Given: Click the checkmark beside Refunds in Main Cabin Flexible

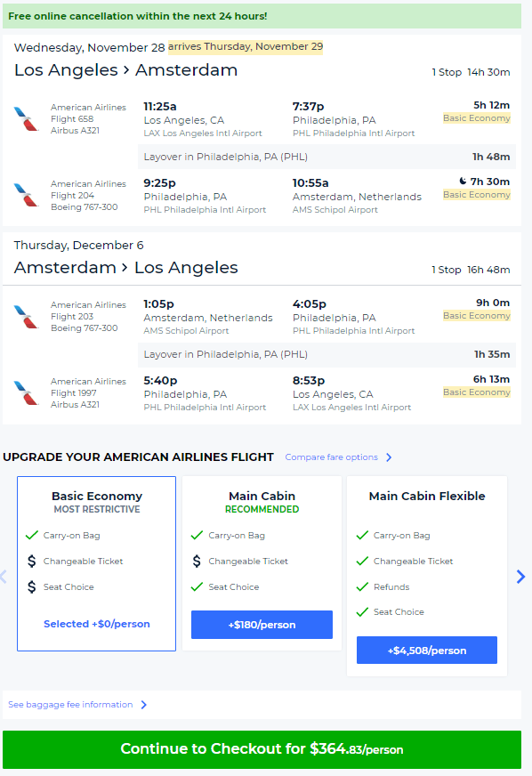Looking at the screenshot, I should (x=361, y=586).
